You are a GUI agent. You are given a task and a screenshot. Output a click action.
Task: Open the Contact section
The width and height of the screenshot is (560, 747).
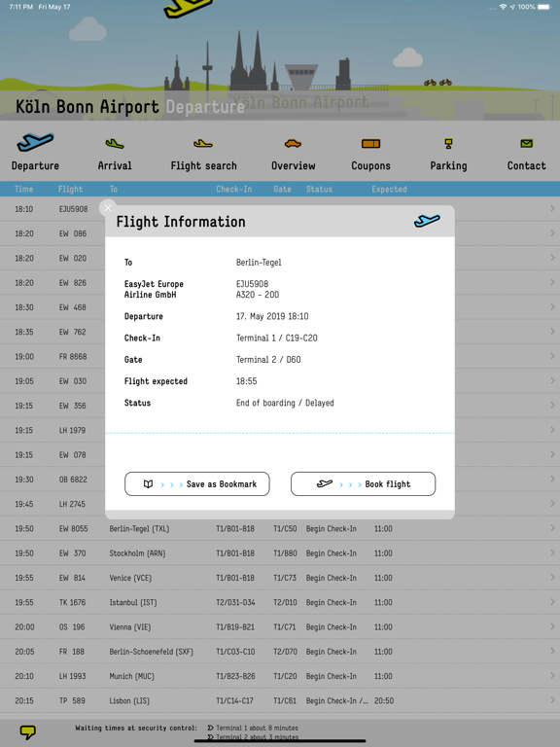527,165
